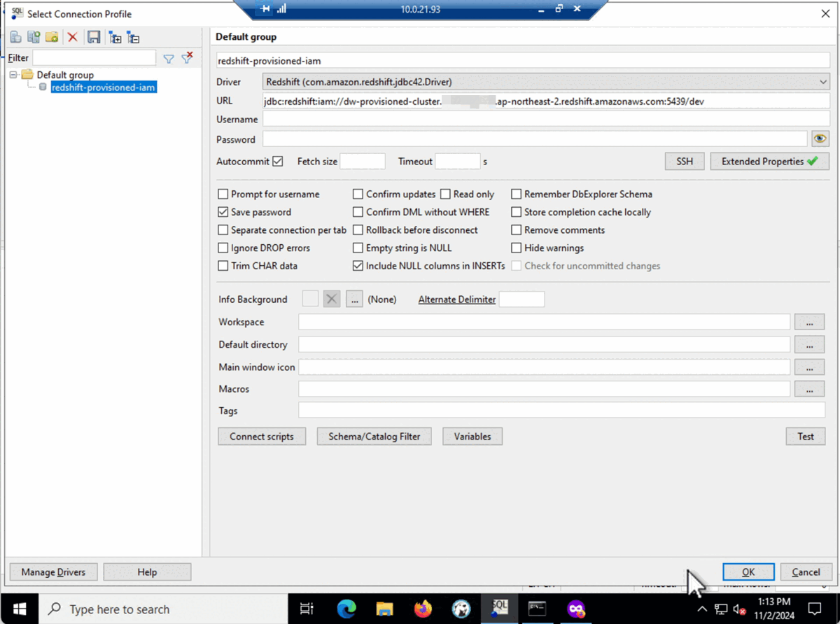Open the terminal window on the taskbar

coord(538,609)
